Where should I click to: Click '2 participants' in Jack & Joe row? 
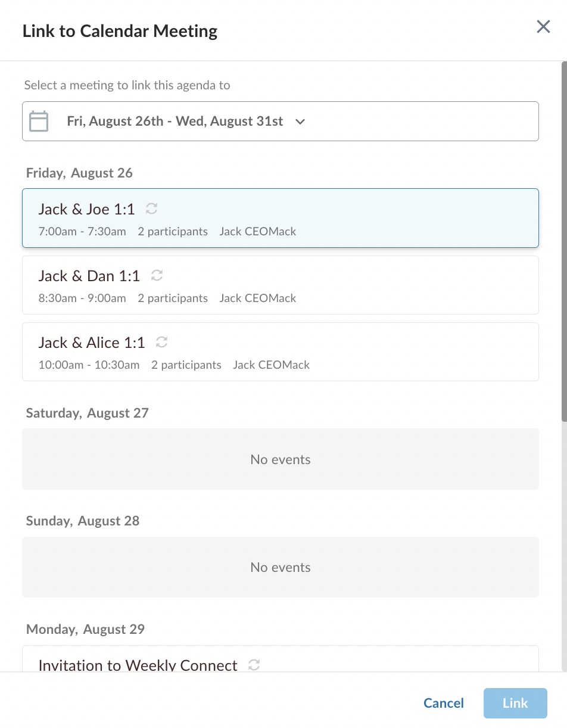(x=173, y=231)
